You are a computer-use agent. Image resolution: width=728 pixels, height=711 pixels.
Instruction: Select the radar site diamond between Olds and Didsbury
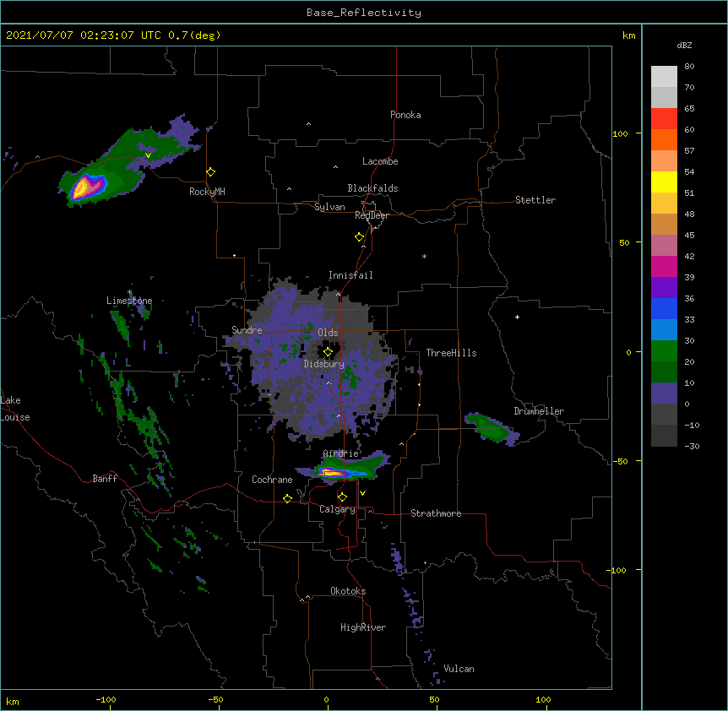[x=328, y=352]
